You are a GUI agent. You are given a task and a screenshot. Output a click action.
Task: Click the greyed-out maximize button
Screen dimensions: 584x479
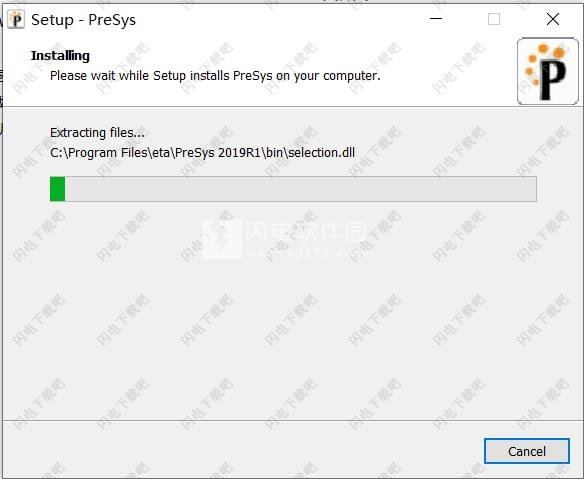pos(494,19)
